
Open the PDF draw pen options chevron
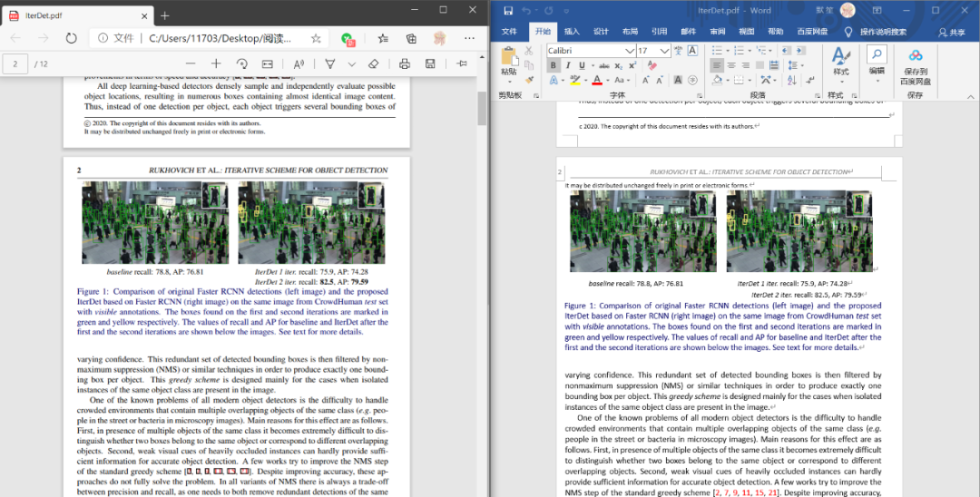click(x=352, y=63)
